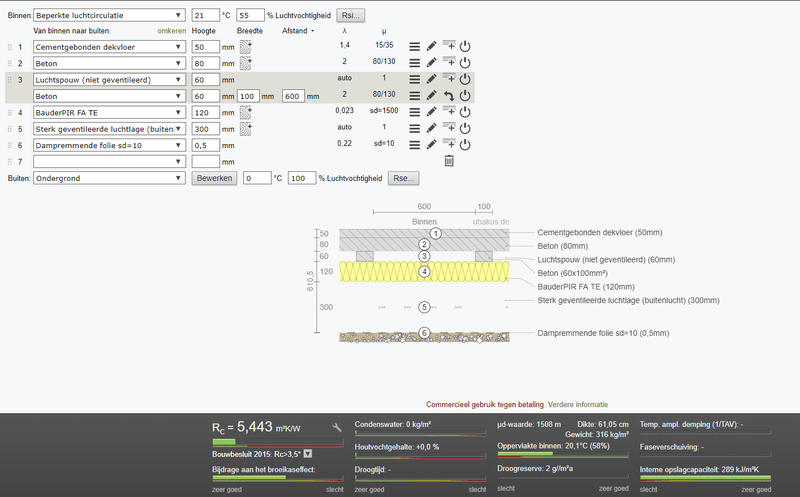The height and width of the screenshot is (497, 800).
Task: Open list menu icon for Beton layer 2
Action: [x=415, y=63]
